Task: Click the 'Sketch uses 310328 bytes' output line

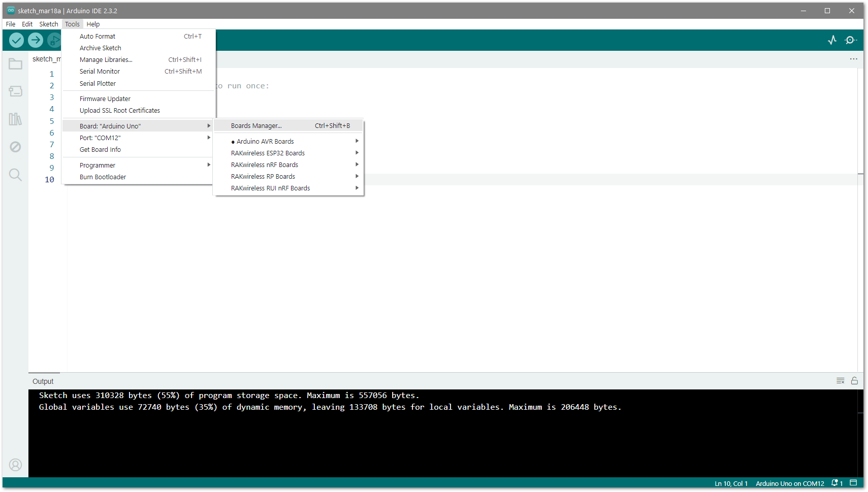Action: (x=229, y=396)
